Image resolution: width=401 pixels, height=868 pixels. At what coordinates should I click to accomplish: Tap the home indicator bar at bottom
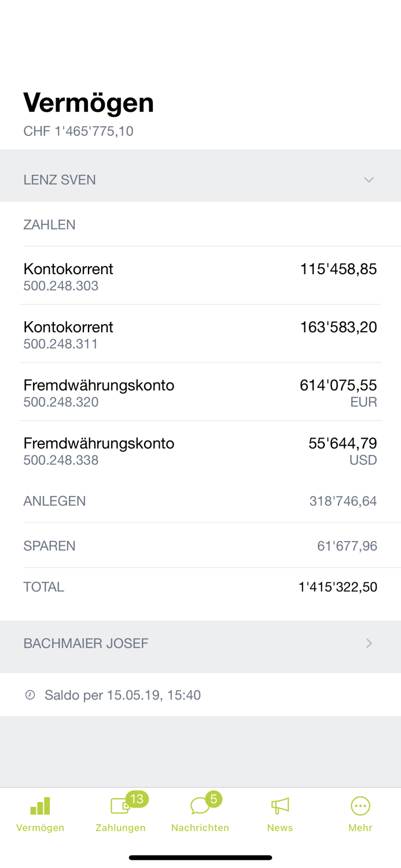[x=200, y=857]
